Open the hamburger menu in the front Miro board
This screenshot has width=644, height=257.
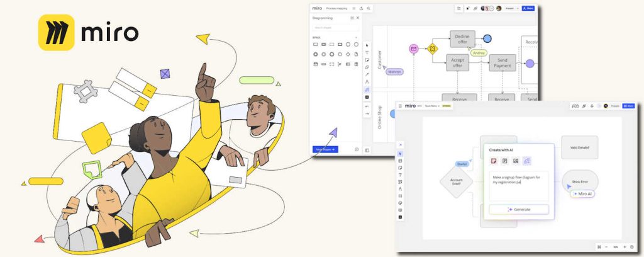pyautogui.click(x=400, y=106)
